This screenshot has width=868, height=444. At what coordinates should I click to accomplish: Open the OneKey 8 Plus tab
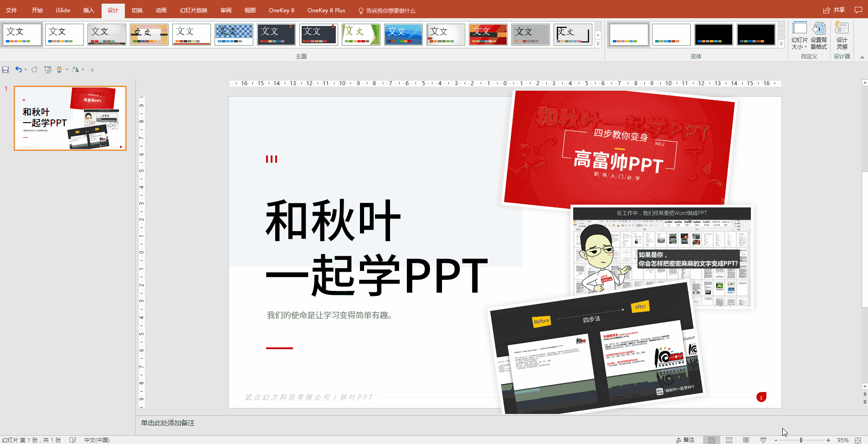[x=326, y=10]
